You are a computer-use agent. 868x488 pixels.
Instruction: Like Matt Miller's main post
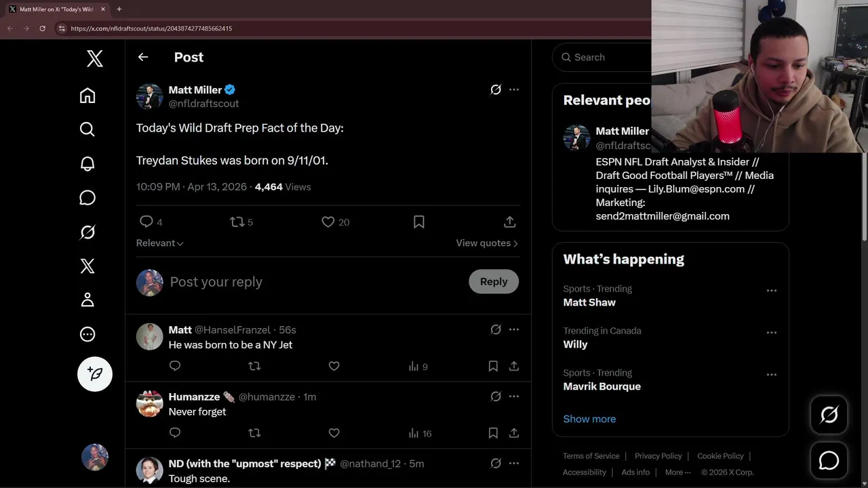pyautogui.click(x=328, y=222)
